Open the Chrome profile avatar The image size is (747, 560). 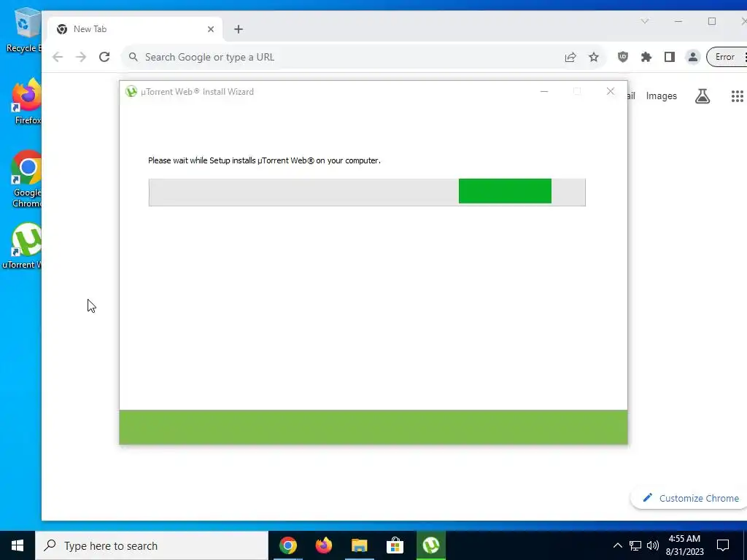(x=693, y=57)
